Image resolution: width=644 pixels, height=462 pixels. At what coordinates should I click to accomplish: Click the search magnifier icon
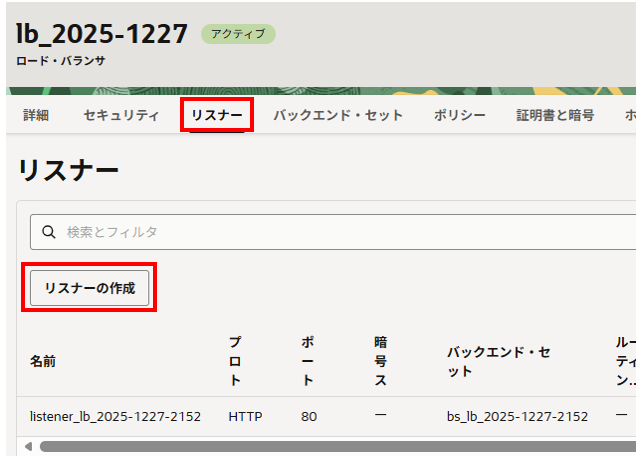click(47, 232)
